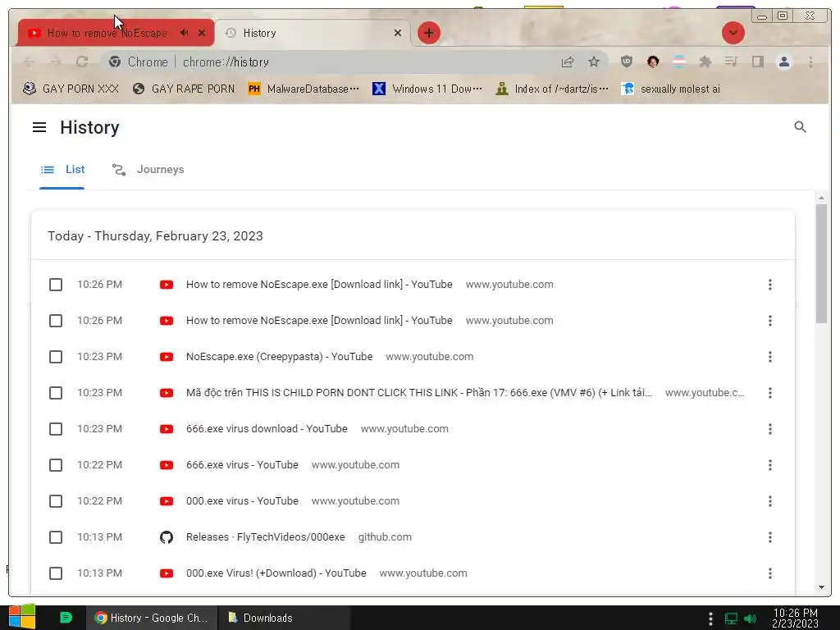Switch to the Journeys tab
This screenshot has width=840, height=630.
coord(148,170)
